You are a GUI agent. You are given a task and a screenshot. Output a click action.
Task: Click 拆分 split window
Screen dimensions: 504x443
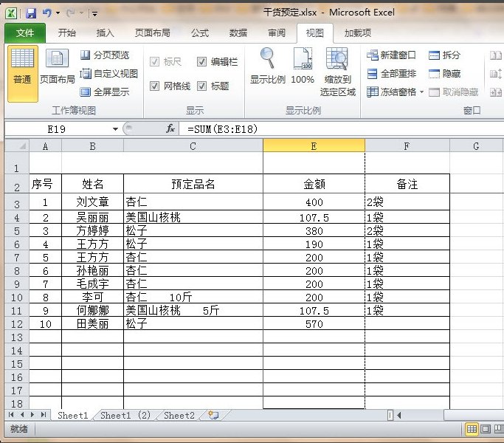[444, 55]
